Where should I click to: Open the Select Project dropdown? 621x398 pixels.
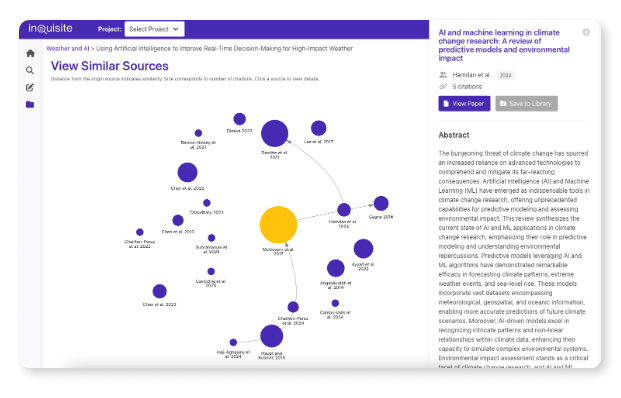coord(154,29)
